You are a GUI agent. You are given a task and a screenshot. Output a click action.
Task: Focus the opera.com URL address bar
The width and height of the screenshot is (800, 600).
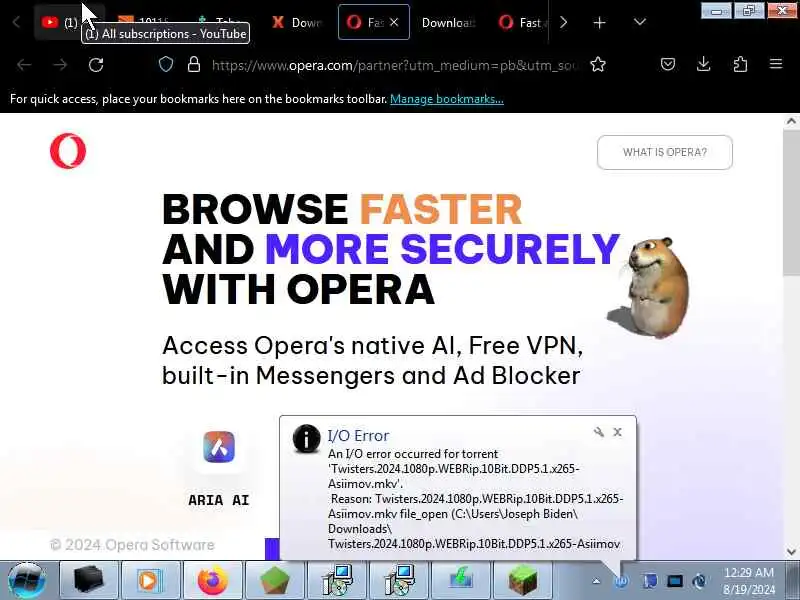pyautogui.click(x=393, y=65)
